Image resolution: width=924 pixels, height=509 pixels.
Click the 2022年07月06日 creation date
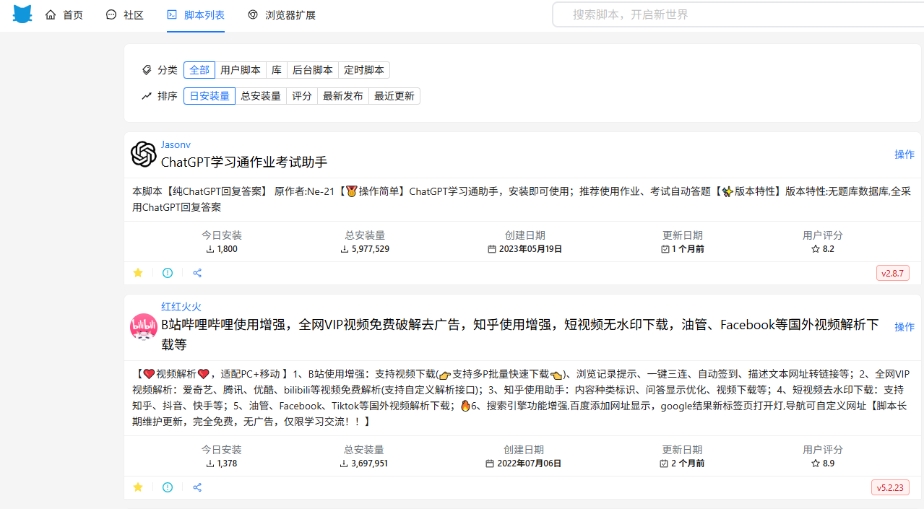coord(529,464)
